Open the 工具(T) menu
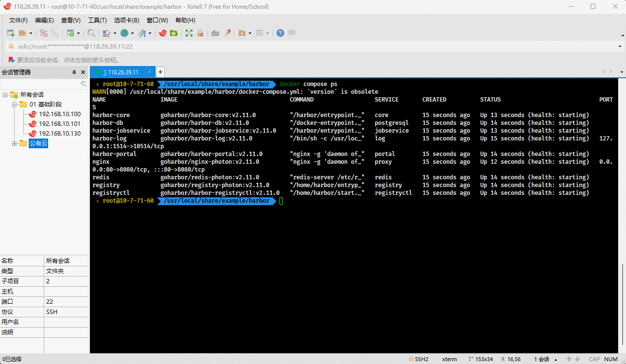The image size is (626, 364). pos(97,20)
